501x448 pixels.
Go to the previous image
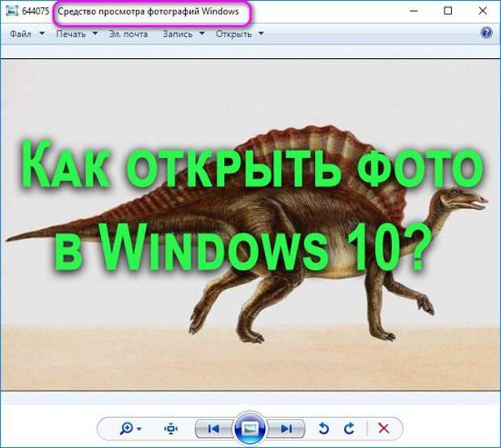(213, 429)
